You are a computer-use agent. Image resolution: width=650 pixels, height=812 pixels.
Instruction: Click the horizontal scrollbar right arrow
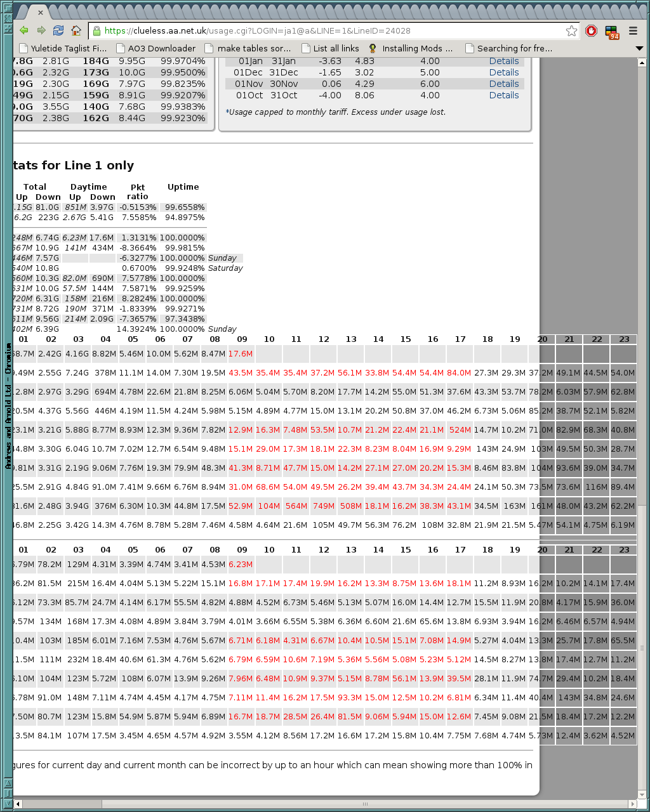(x=633, y=804)
